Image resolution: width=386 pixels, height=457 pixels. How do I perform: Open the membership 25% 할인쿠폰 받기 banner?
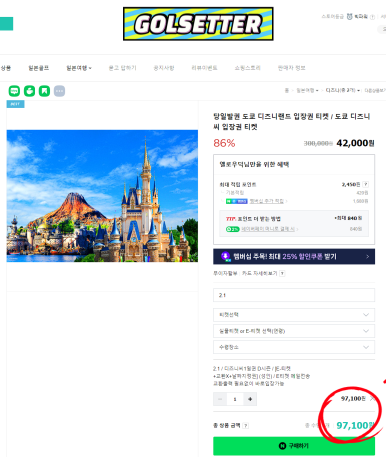294,256
